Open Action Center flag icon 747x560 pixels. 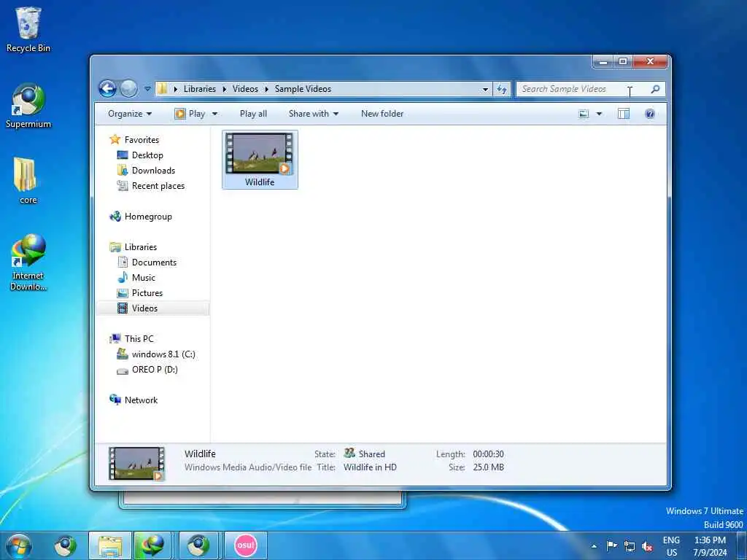pyautogui.click(x=612, y=545)
